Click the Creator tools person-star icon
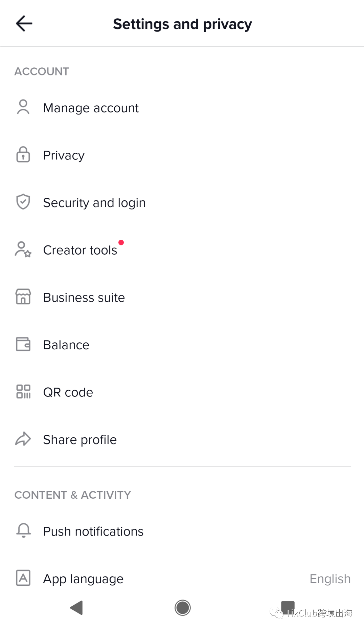364x629 pixels. coord(23,250)
